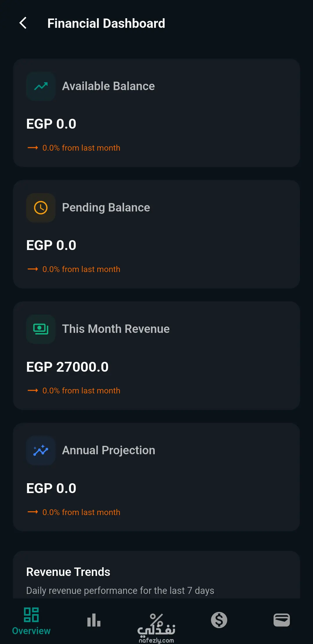Open the Pending Balance card
This screenshot has width=313, height=644.
click(x=156, y=234)
